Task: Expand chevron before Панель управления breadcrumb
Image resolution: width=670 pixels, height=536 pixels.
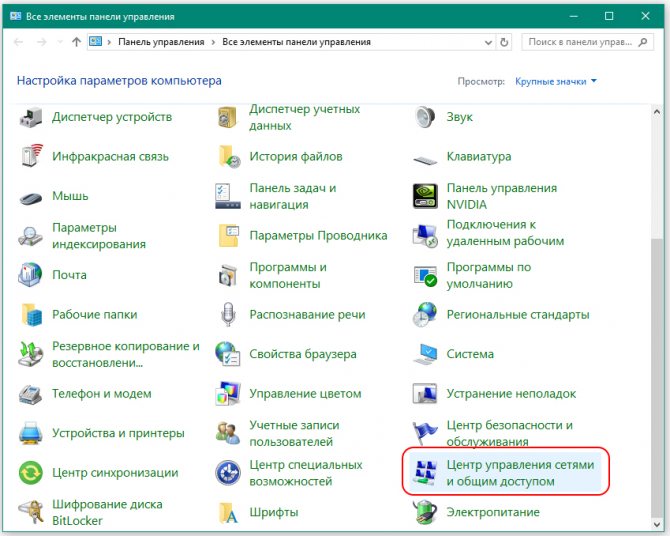Action: pyautogui.click(x=109, y=42)
